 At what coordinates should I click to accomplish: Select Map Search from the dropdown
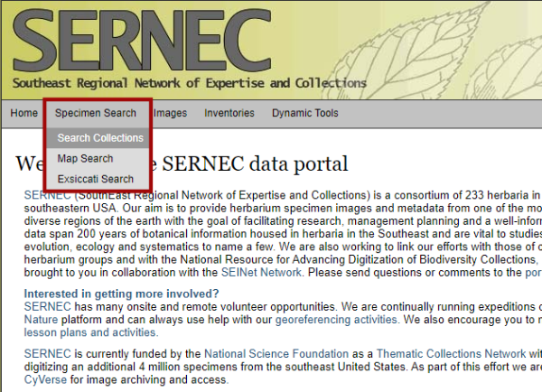click(85, 158)
